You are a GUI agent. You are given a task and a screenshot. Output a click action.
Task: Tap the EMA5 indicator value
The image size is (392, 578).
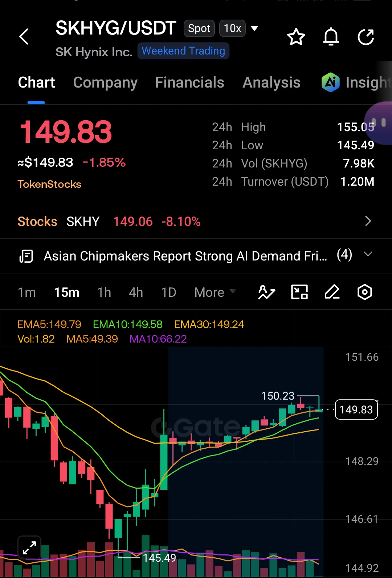tap(49, 324)
